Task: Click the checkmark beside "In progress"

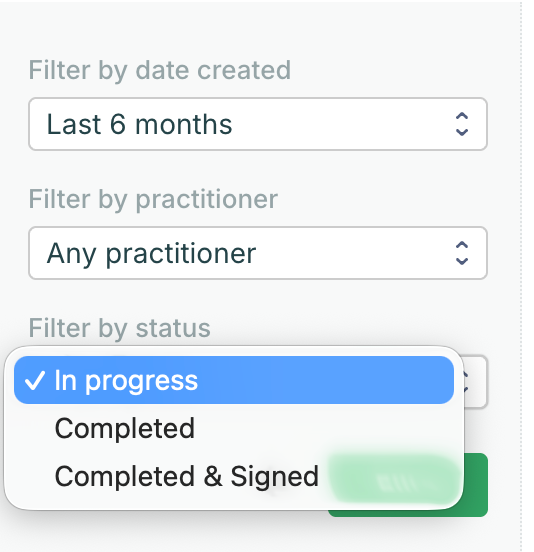Action: [35, 380]
